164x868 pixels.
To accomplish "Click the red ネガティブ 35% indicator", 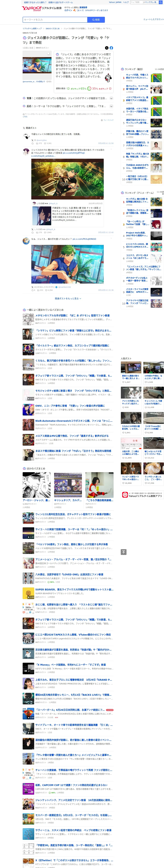I will pos(102,89).
